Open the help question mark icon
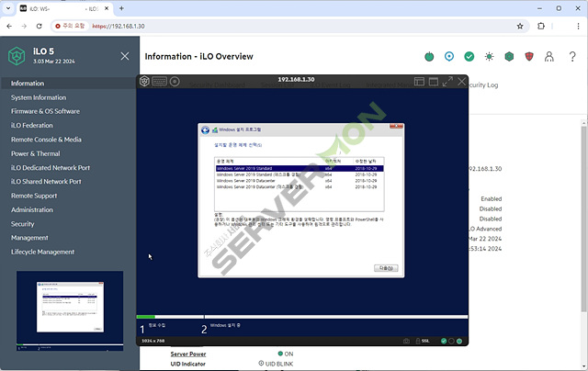The image size is (588, 371). (572, 57)
